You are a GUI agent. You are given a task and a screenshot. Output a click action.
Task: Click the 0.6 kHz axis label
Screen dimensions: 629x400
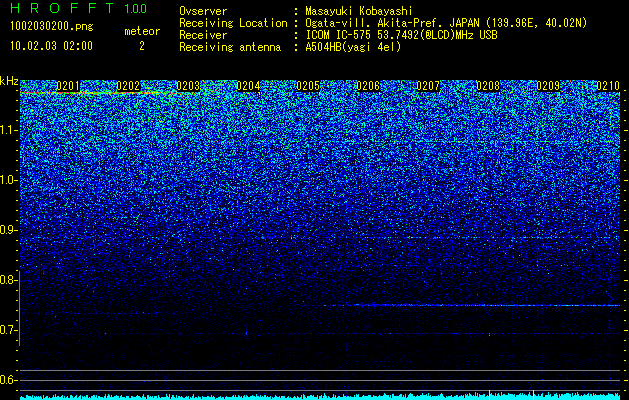point(9,380)
